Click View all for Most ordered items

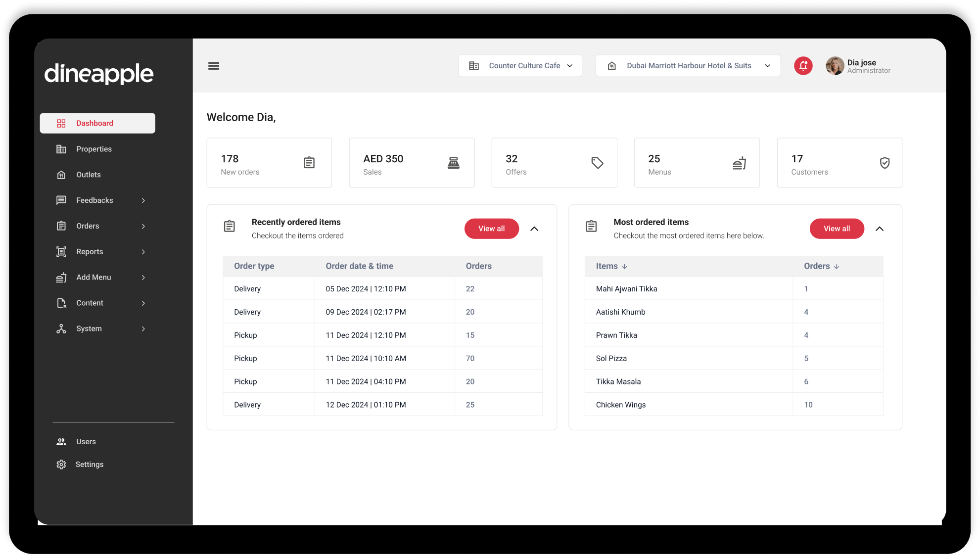coord(837,229)
